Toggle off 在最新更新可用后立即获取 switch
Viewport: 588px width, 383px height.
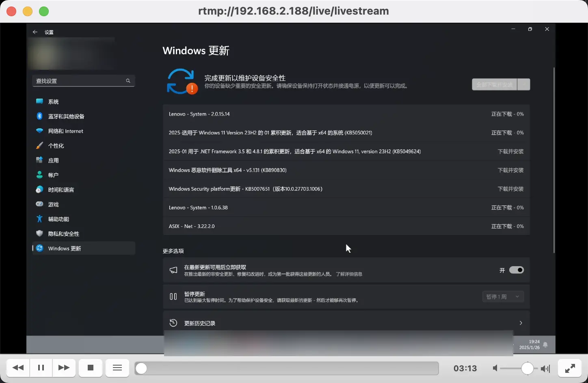point(517,270)
